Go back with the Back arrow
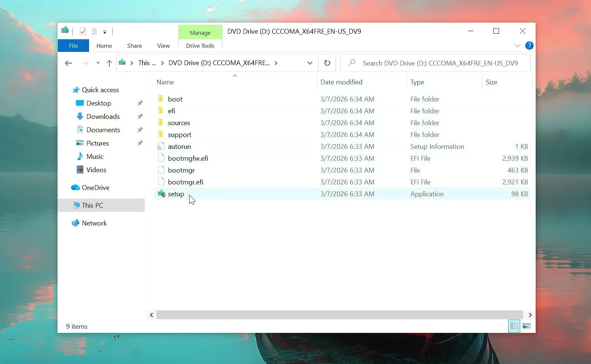Screen dimensions: 591x364 [x=69, y=63]
